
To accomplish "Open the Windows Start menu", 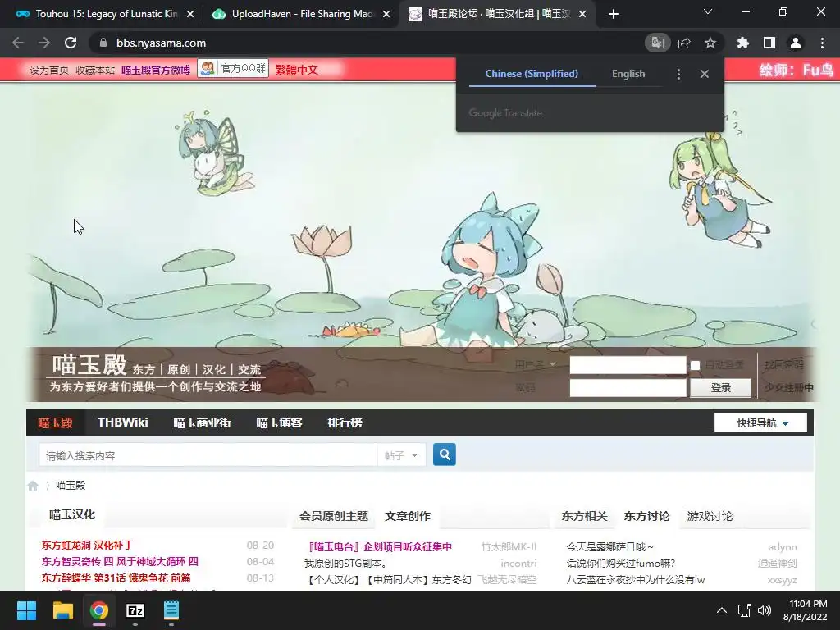I will [26, 610].
